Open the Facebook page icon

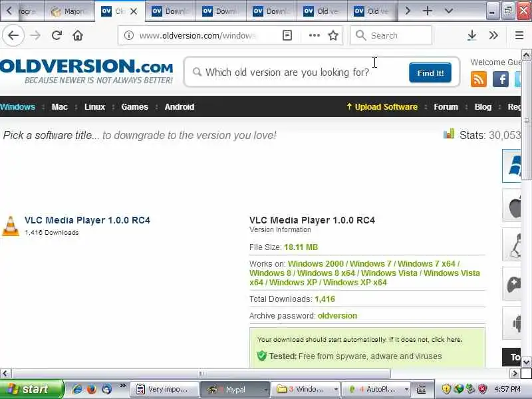501,79
